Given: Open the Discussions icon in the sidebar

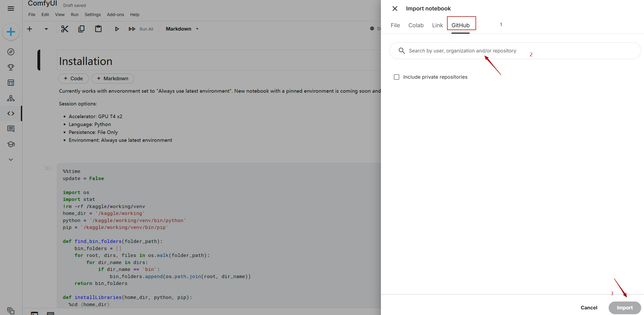Looking at the screenshot, I should point(11,129).
